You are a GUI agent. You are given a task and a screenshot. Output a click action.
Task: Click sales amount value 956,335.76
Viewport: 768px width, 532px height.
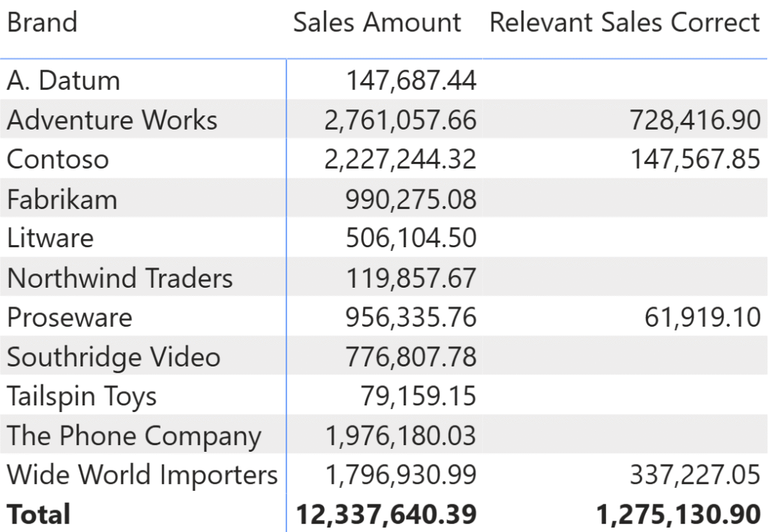411,317
